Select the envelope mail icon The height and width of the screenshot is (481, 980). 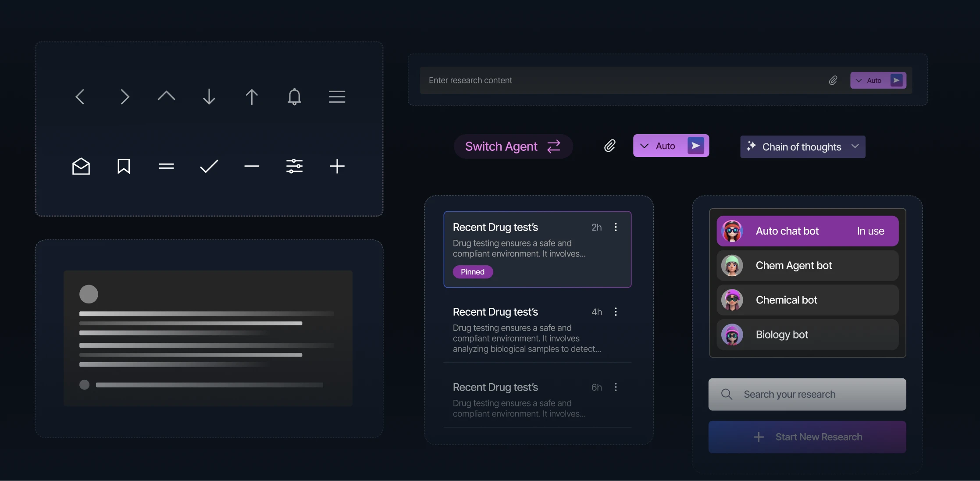tap(81, 166)
